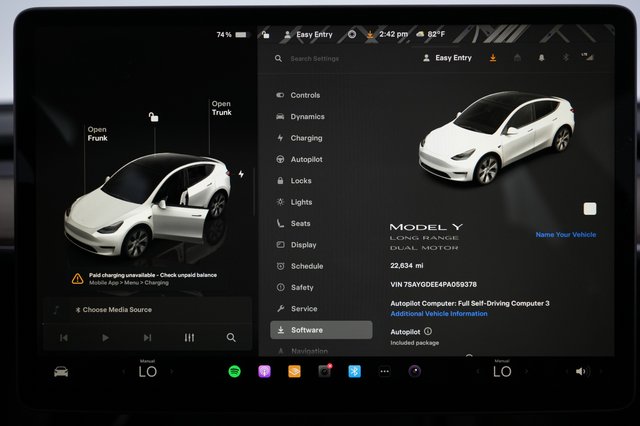This screenshot has height=426, width=640.
Task: Tap the VIN 7SAYGDEE4PA059378 text
Action: pyautogui.click(x=433, y=284)
